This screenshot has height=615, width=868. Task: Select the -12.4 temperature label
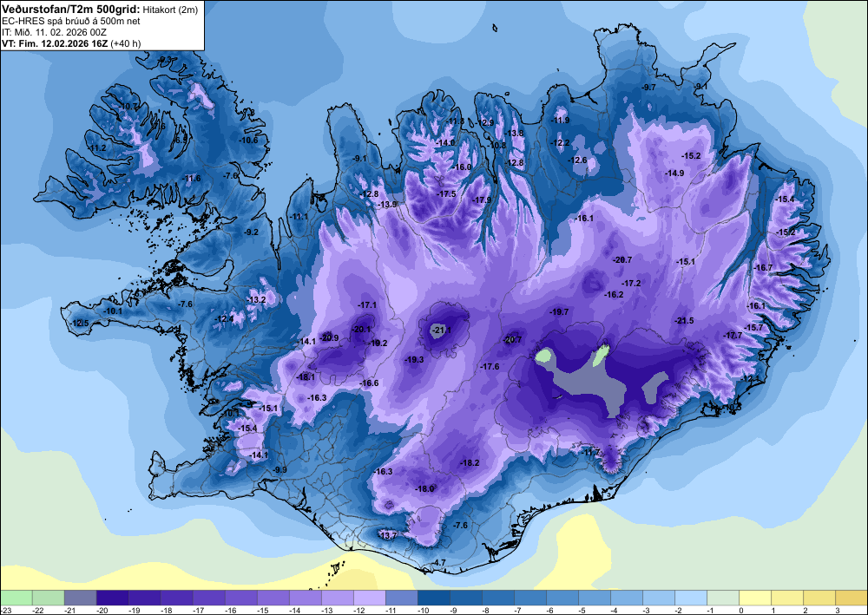click(x=224, y=319)
